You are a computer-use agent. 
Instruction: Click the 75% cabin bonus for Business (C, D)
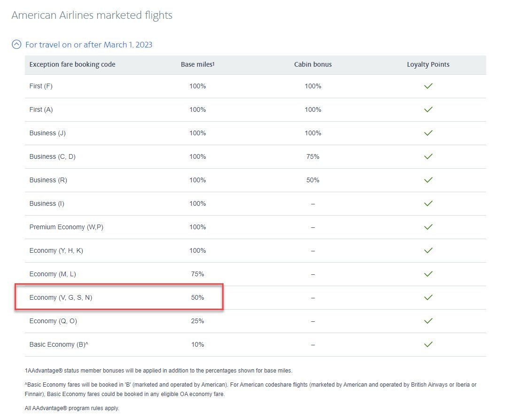[313, 156]
